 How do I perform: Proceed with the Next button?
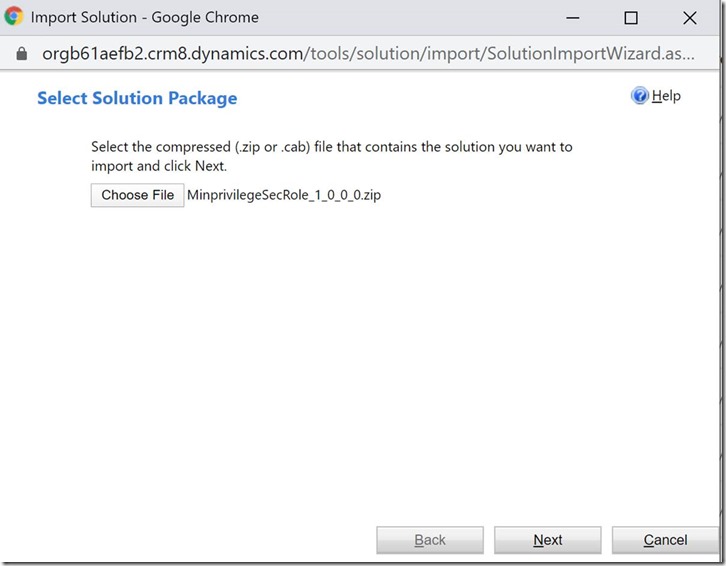click(547, 540)
